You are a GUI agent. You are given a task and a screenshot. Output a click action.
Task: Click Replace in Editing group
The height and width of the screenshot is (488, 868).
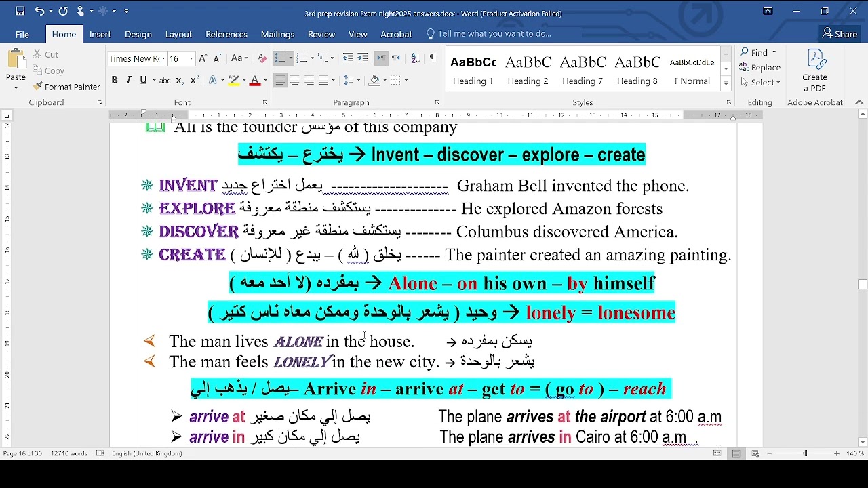[760, 68]
